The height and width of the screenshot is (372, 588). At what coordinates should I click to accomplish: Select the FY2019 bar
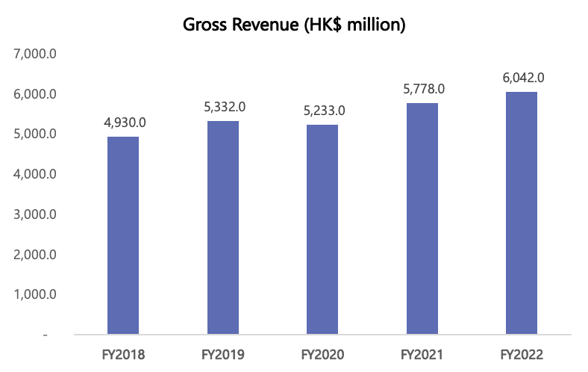click(223, 228)
